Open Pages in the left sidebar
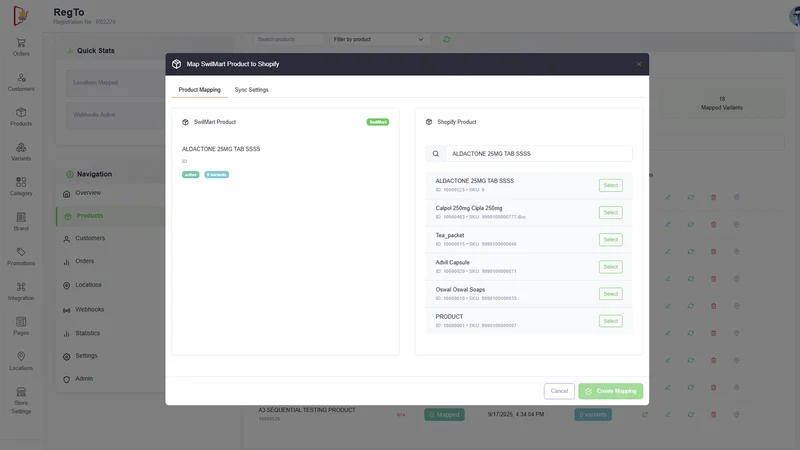 [x=21, y=327]
